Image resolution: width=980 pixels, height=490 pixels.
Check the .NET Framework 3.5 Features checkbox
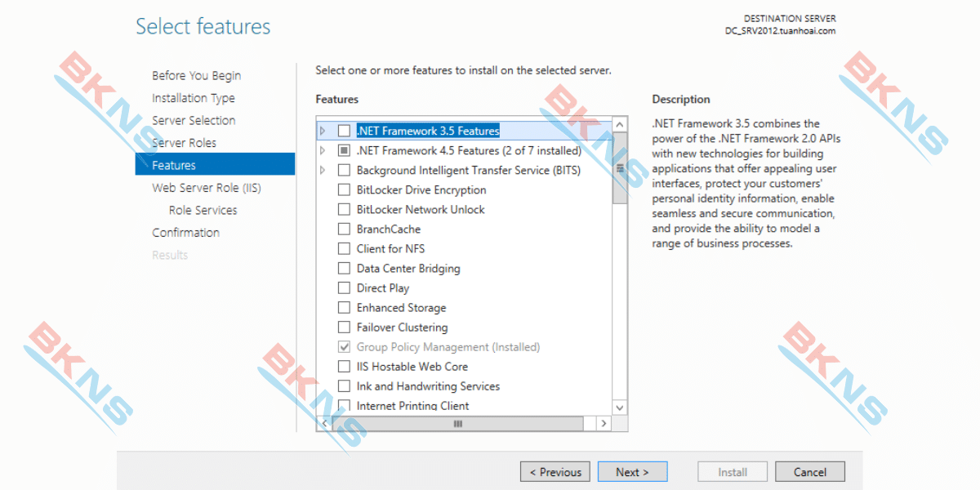344,131
